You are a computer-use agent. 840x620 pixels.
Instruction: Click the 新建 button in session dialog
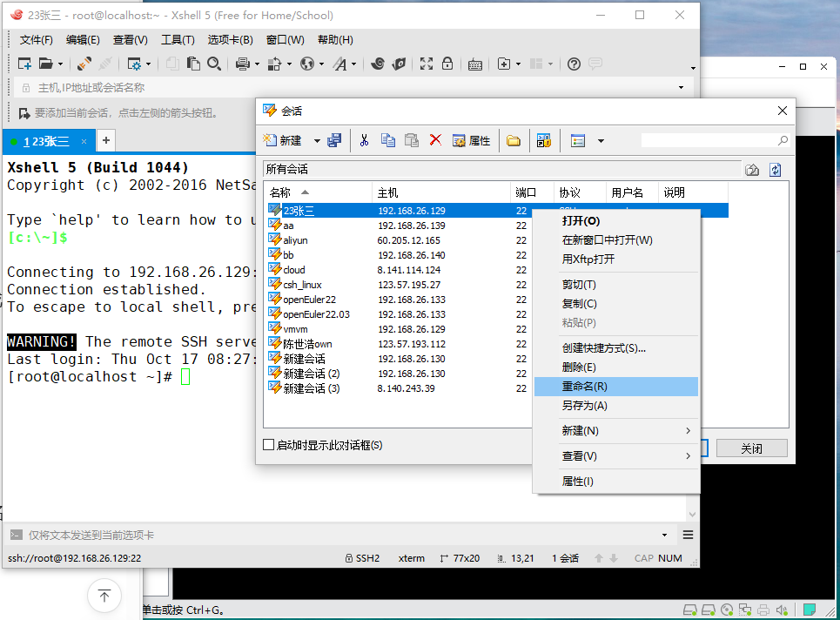tap(284, 140)
